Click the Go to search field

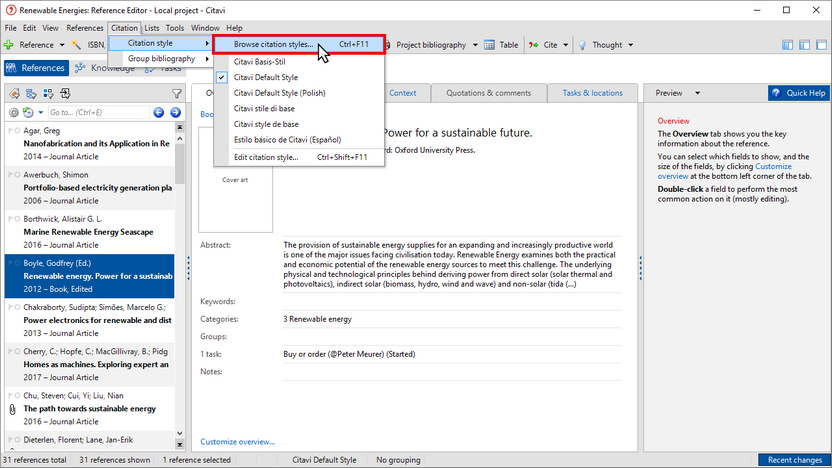pos(99,112)
